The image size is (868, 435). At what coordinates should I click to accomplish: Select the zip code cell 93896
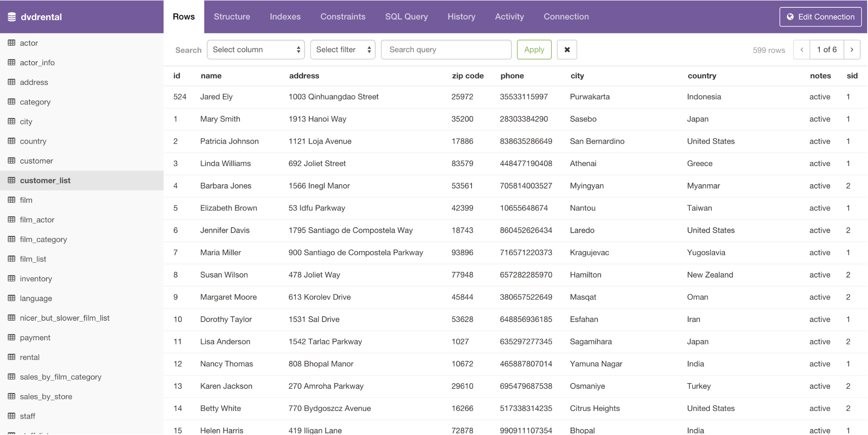click(462, 252)
